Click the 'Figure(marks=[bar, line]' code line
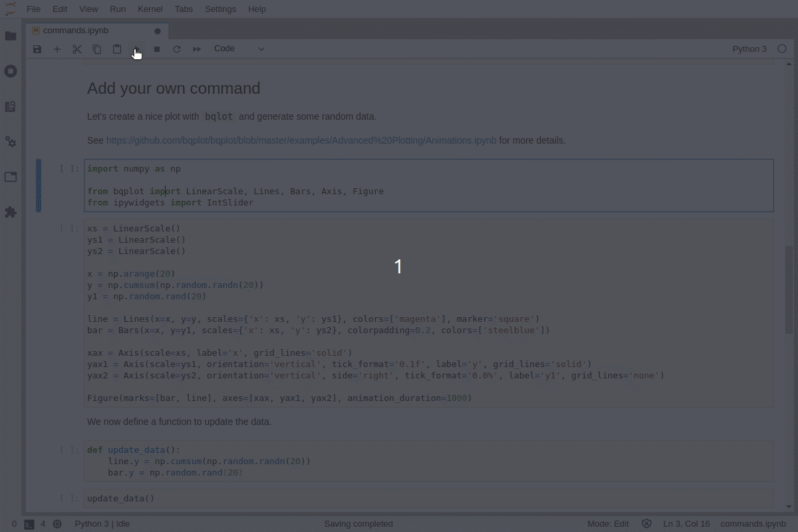This screenshot has height=532, width=798. click(279, 398)
